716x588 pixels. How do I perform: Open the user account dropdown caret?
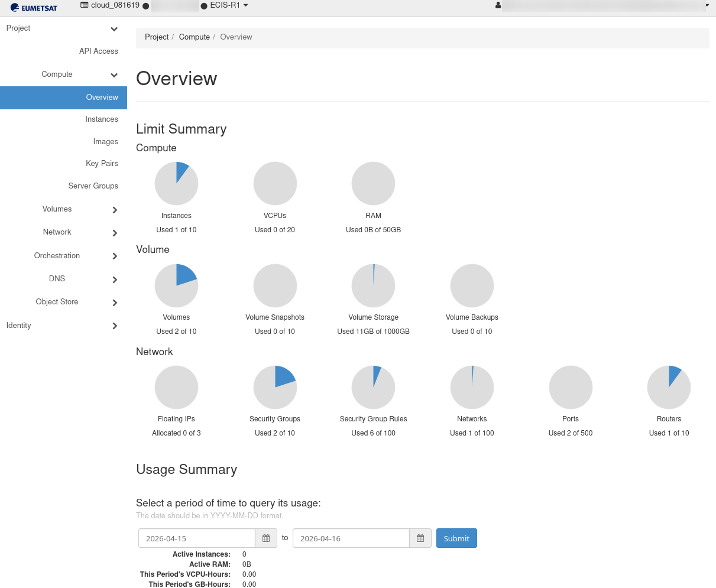tap(707, 5)
